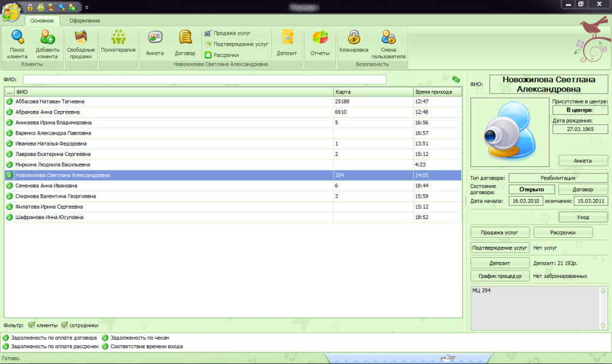Viewport: 612px width, 364px height.
Task: Select the Основное ribbon tab
Action: pyautogui.click(x=42, y=21)
